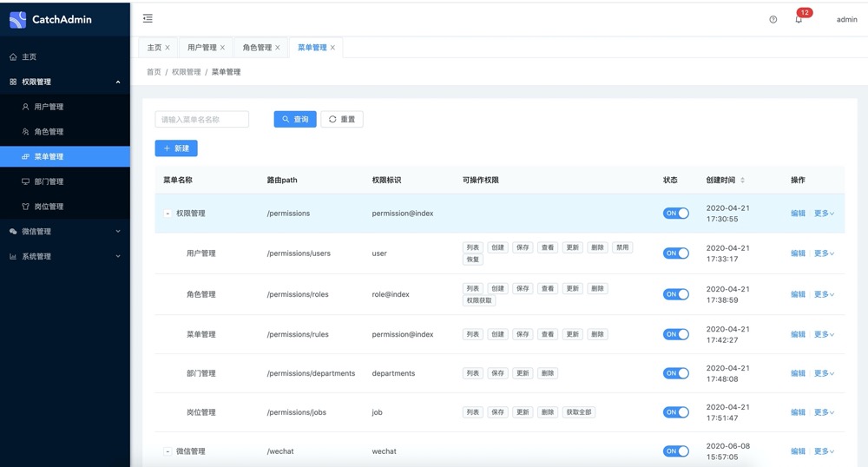The height and width of the screenshot is (467, 868).
Task: Click 编辑 for the 菜单管理 row
Action: point(798,334)
